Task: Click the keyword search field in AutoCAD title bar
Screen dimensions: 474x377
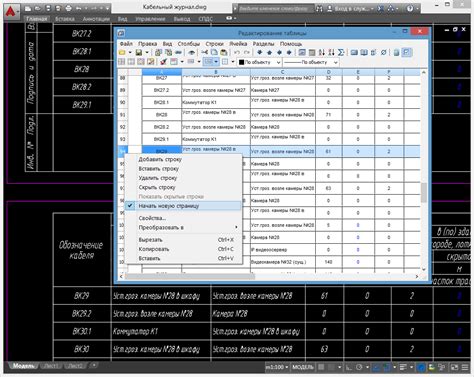Action: click(275, 9)
